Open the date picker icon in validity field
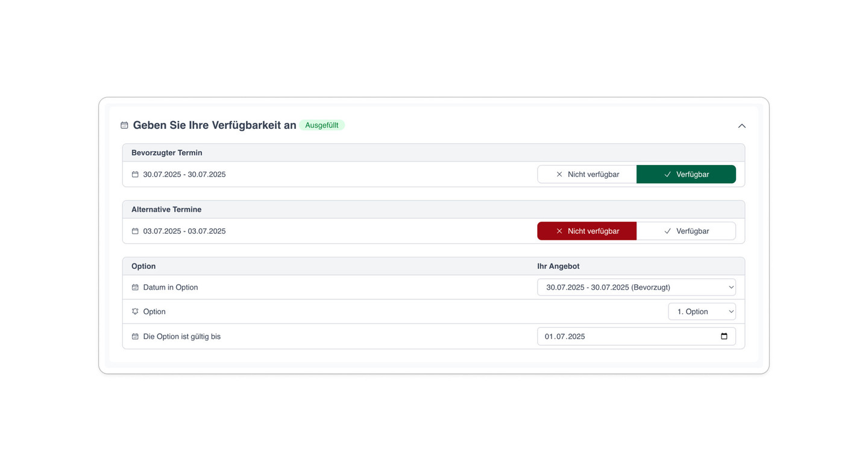The width and height of the screenshot is (868, 474). point(724,336)
